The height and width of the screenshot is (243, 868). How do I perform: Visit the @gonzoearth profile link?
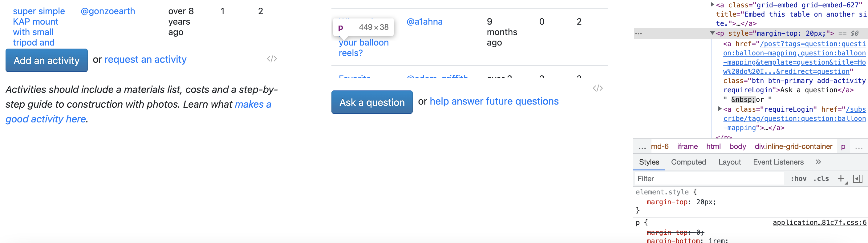click(x=108, y=11)
